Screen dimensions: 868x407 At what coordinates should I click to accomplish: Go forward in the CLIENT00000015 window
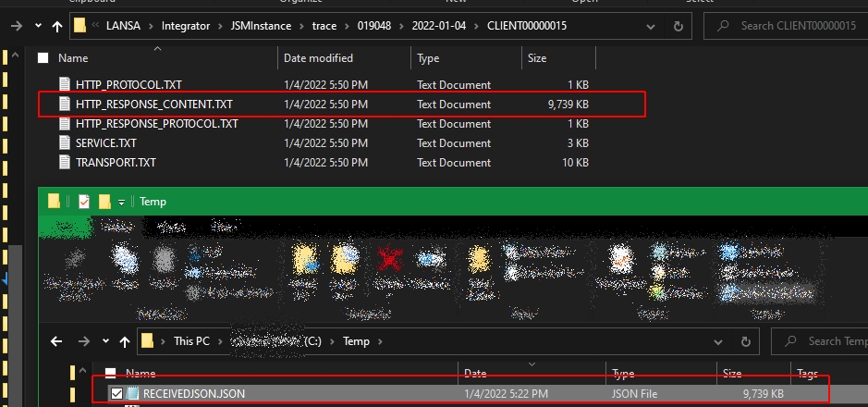pos(16,26)
